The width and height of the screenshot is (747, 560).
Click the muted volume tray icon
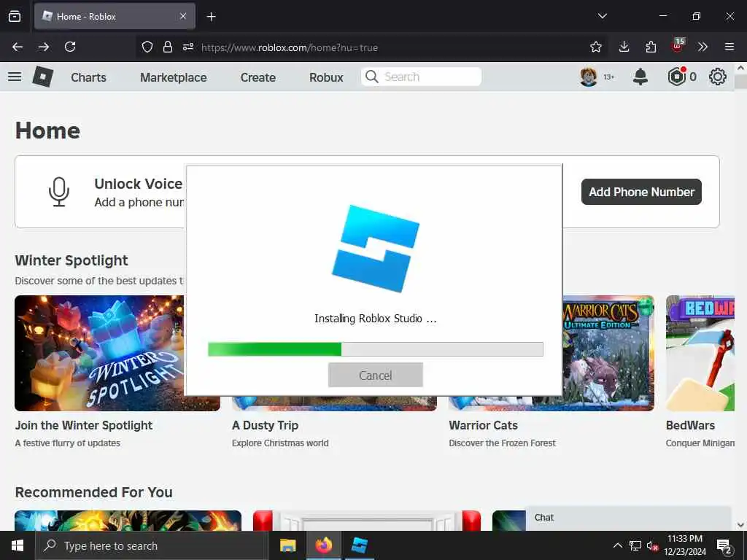click(x=652, y=545)
